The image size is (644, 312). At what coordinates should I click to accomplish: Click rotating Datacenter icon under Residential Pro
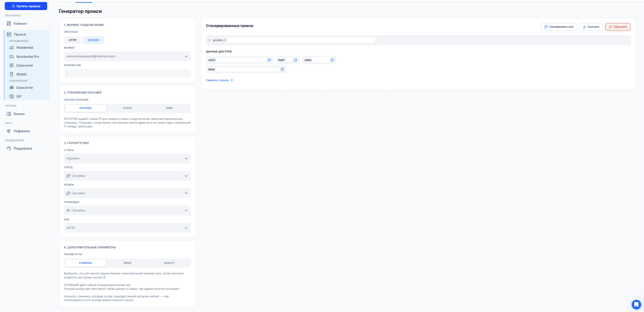coord(12,65)
